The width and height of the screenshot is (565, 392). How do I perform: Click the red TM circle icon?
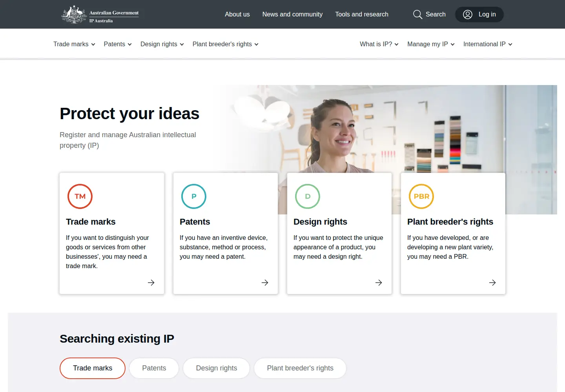tap(80, 196)
